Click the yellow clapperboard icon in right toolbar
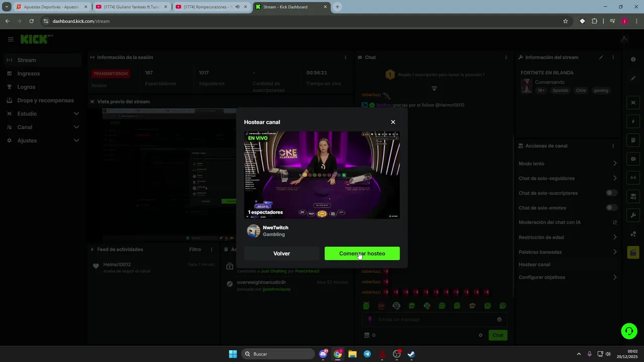Image resolution: width=644 pixels, height=362 pixels. pos(633,252)
